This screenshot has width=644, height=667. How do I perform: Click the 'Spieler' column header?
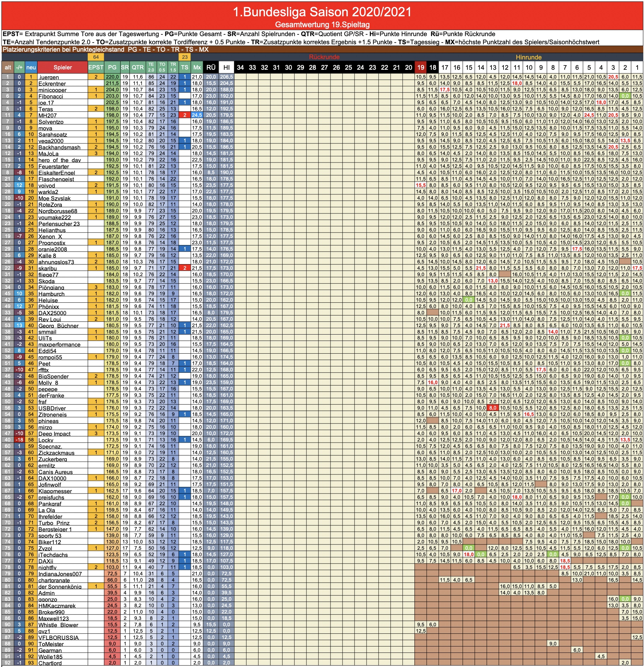pos(63,67)
